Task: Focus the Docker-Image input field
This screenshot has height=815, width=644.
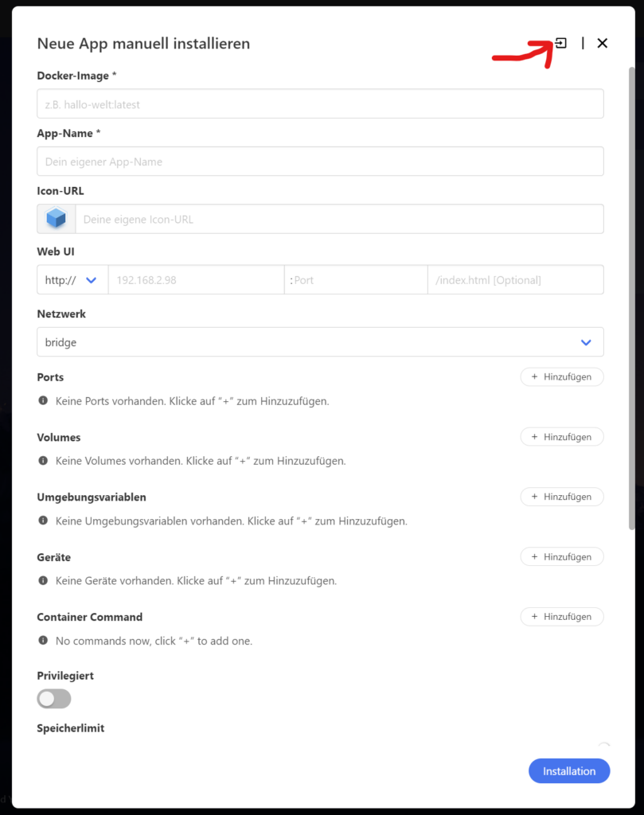Action: click(320, 104)
